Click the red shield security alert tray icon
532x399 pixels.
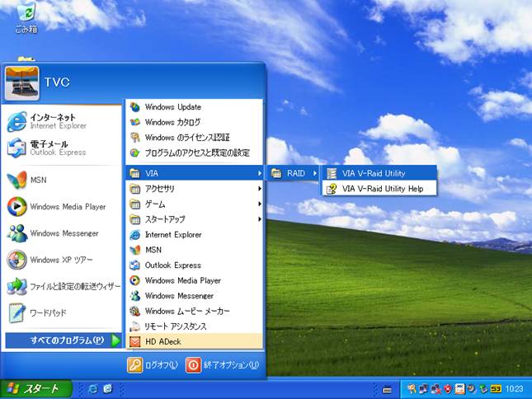(x=448, y=389)
